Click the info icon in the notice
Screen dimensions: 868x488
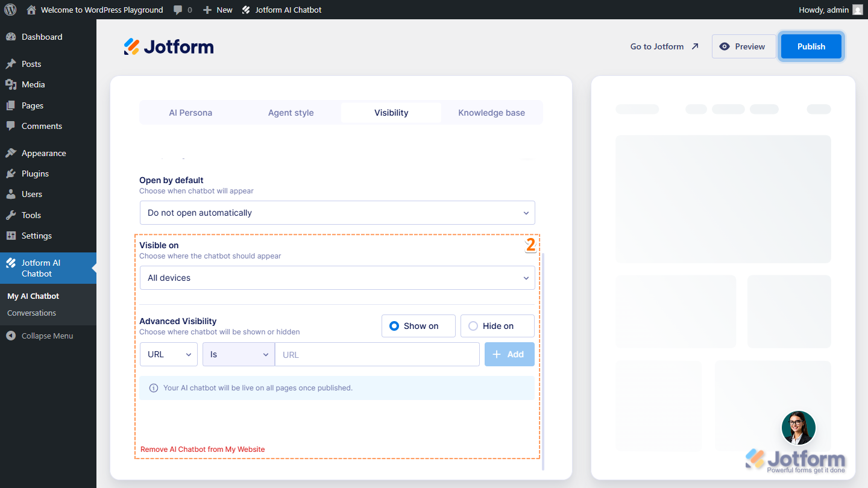coord(154,388)
